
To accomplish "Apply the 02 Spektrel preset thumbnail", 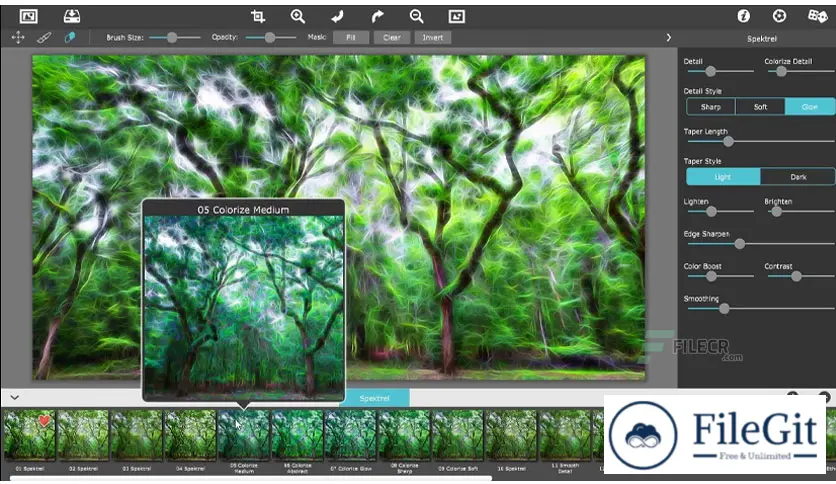I will 83,435.
